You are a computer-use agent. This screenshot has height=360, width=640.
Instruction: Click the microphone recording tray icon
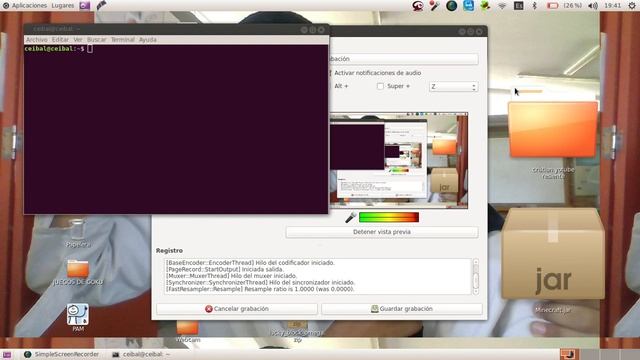(434, 6)
